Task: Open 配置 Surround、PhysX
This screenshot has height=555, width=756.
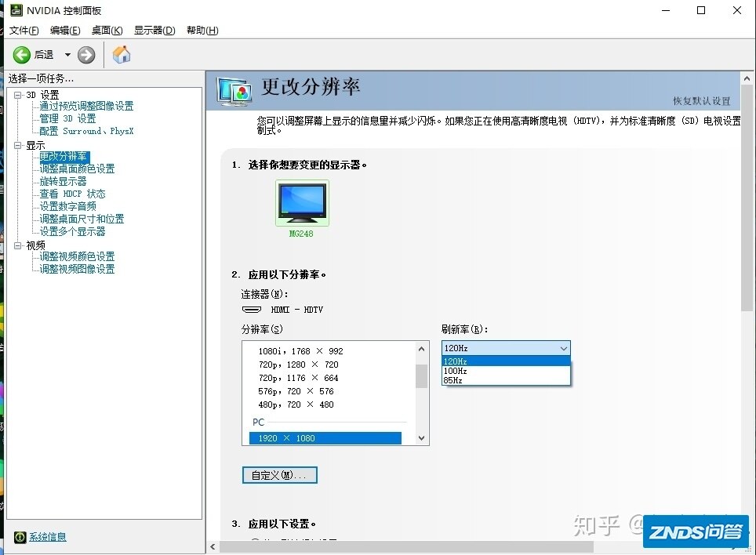Action: pyautogui.click(x=86, y=131)
